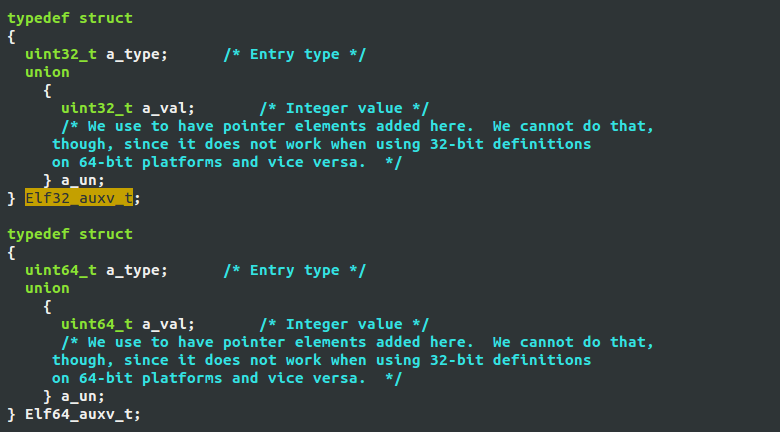The height and width of the screenshot is (432, 780).
Task: Click first 'on 64-bit platforms' comment line
Action: click(227, 162)
